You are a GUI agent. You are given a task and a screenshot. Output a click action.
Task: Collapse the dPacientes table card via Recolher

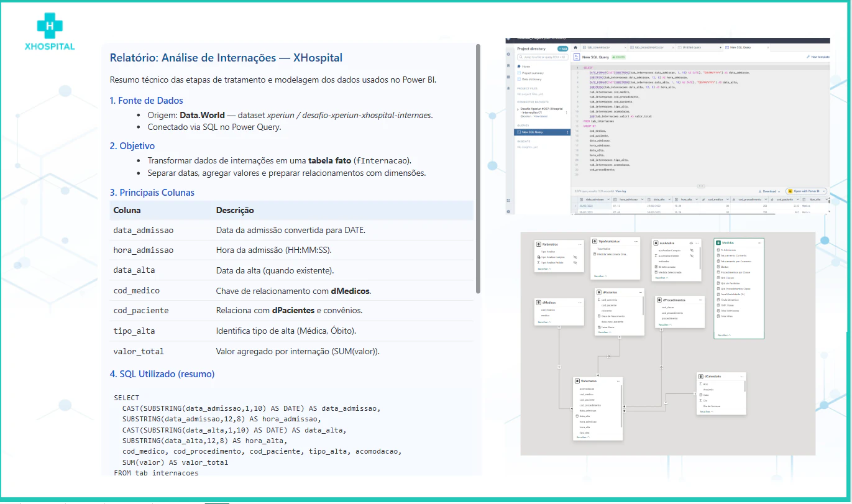click(605, 332)
